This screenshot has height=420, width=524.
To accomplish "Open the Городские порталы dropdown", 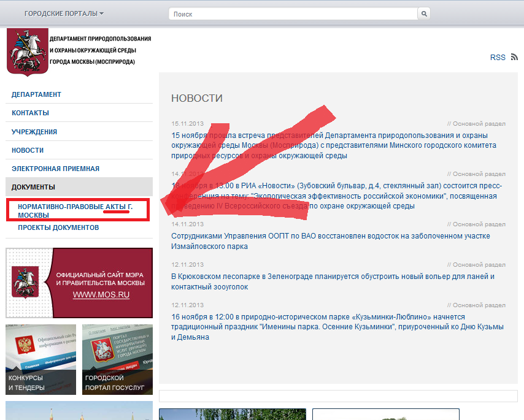I will pyautogui.click(x=64, y=13).
